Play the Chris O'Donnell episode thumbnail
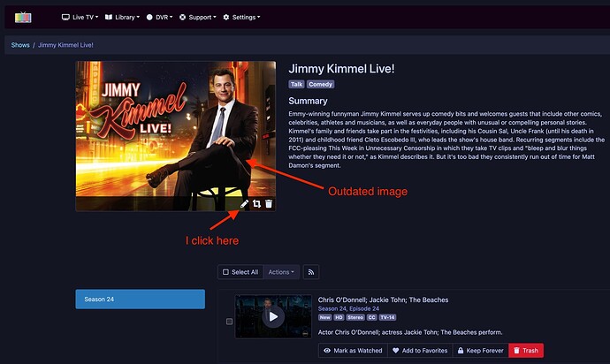610x364 pixels. (x=273, y=316)
